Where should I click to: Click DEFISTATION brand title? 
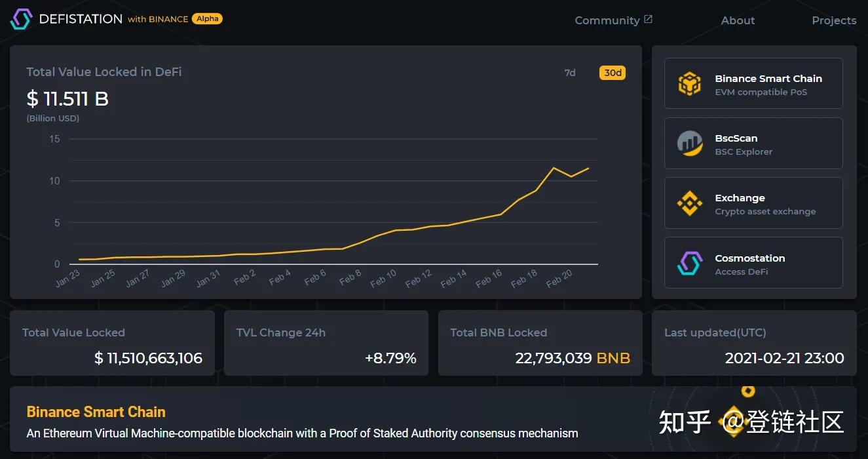(x=81, y=19)
